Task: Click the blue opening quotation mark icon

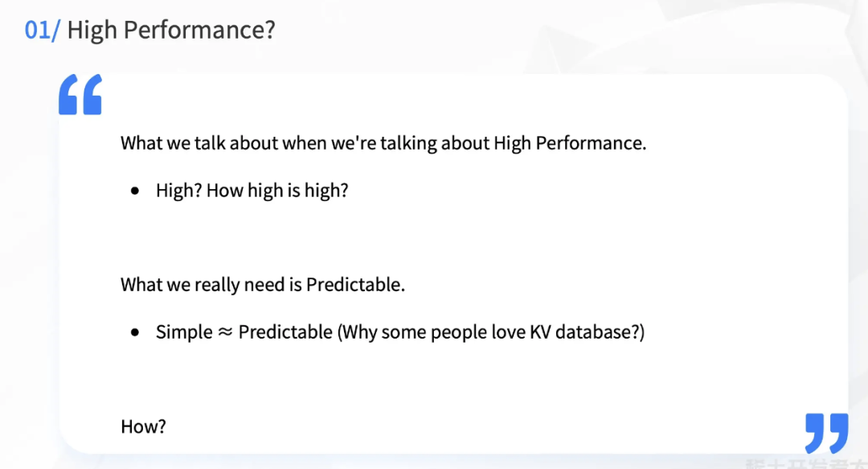Action: 80,94
